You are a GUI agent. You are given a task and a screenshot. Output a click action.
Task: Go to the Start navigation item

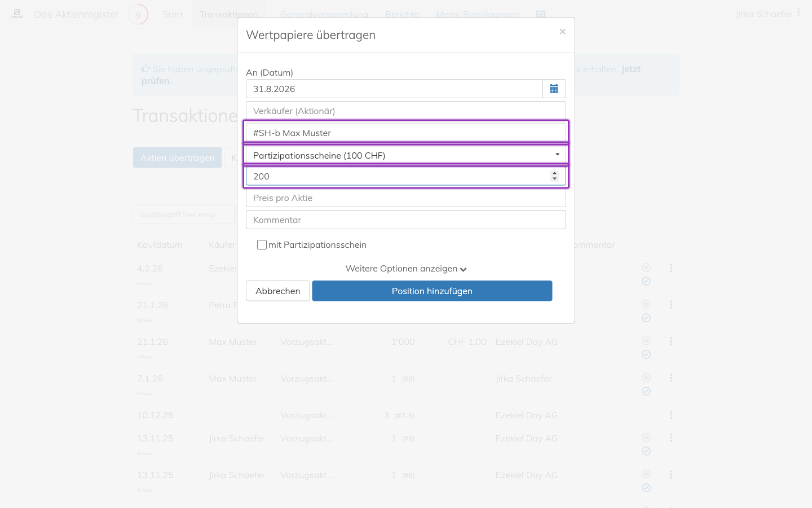point(173,15)
